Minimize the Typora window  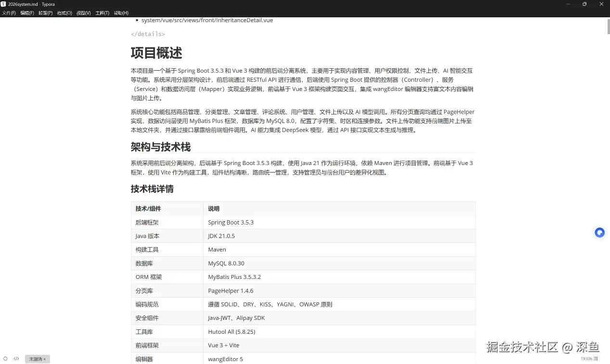tap(568, 4)
